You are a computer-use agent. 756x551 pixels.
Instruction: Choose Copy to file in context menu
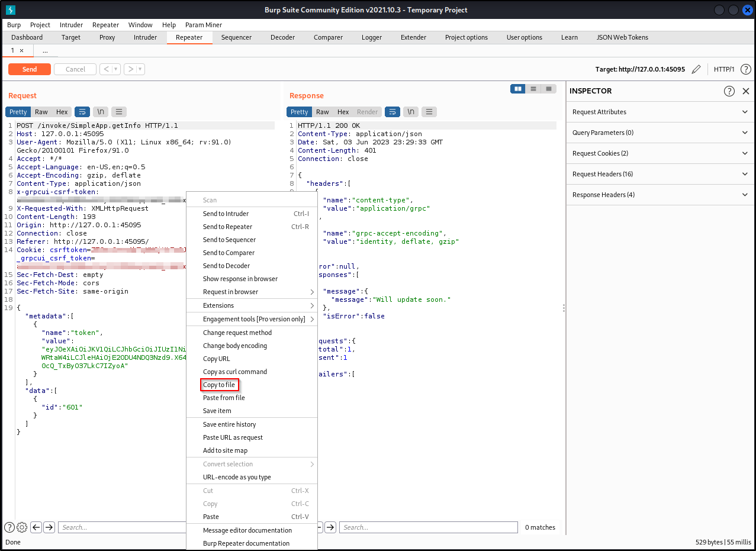pyautogui.click(x=219, y=385)
